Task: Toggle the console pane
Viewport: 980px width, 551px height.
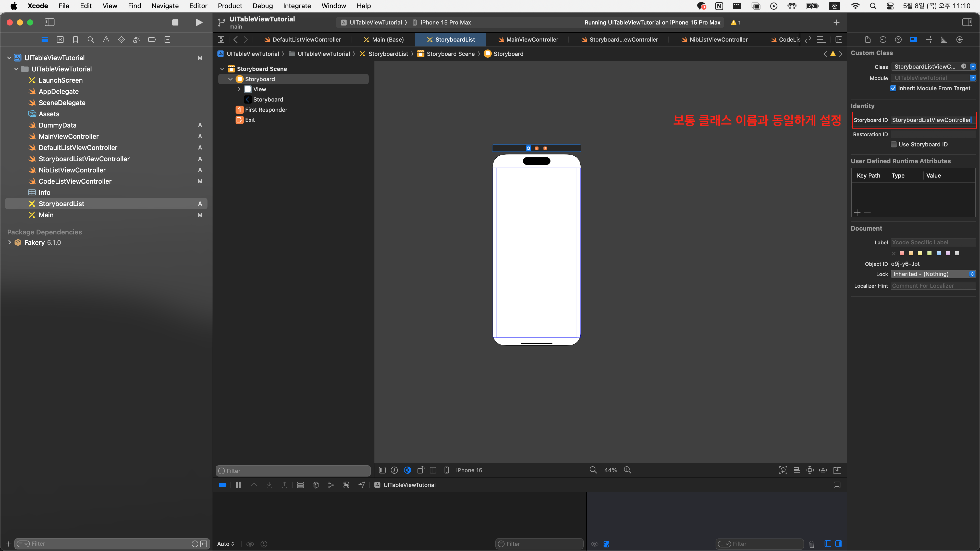Action: (x=838, y=544)
